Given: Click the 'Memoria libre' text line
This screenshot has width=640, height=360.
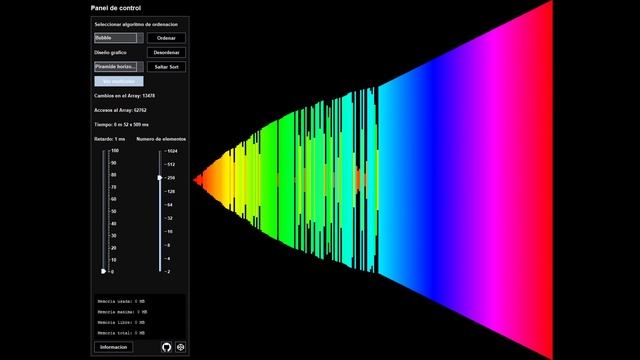Looking at the screenshot, I should pyautogui.click(x=121, y=322).
